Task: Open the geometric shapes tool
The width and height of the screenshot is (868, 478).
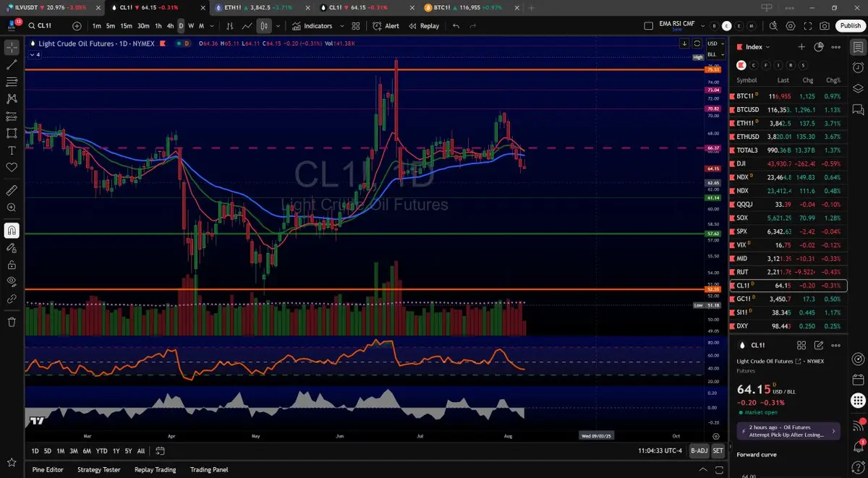Action: pyautogui.click(x=12, y=133)
